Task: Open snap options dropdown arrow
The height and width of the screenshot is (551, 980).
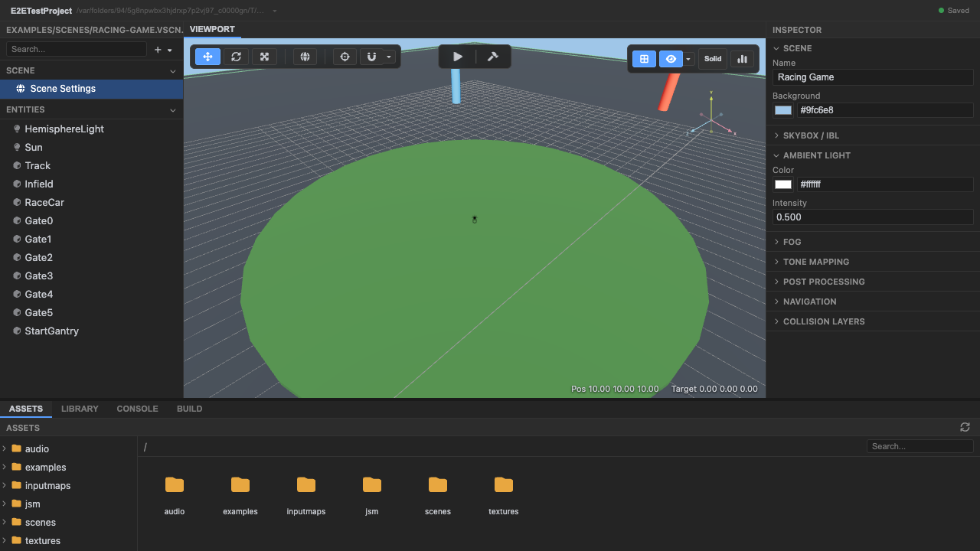Action: (x=389, y=57)
